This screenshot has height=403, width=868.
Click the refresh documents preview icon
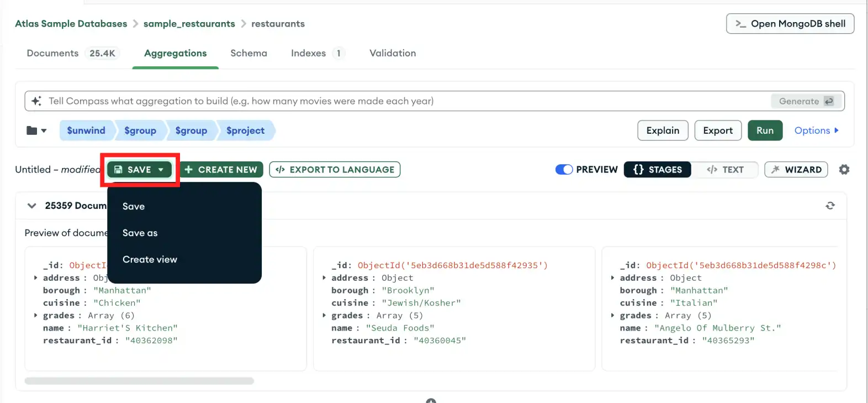pyautogui.click(x=830, y=206)
